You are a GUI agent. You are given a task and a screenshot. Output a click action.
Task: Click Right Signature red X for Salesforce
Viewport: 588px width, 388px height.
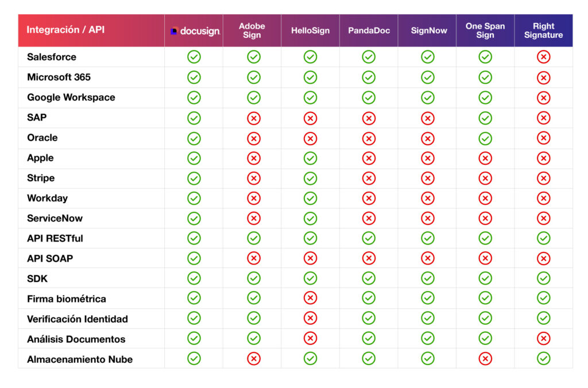tap(543, 57)
